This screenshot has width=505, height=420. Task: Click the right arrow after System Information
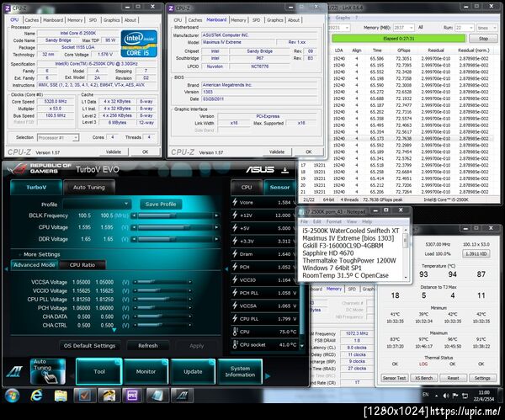tap(268, 375)
